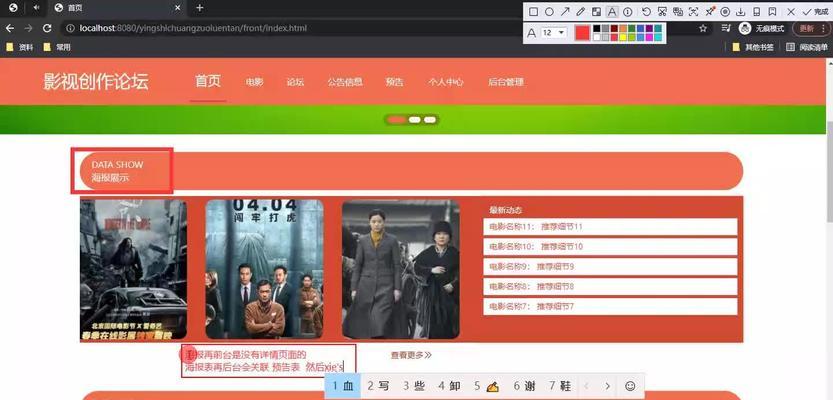Select the mosaic blur tool
The height and width of the screenshot is (400, 833).
pos(597,12)
